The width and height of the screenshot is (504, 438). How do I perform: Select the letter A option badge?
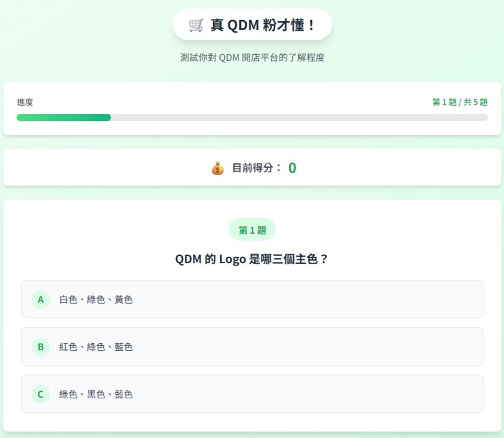tap(40, 300)
